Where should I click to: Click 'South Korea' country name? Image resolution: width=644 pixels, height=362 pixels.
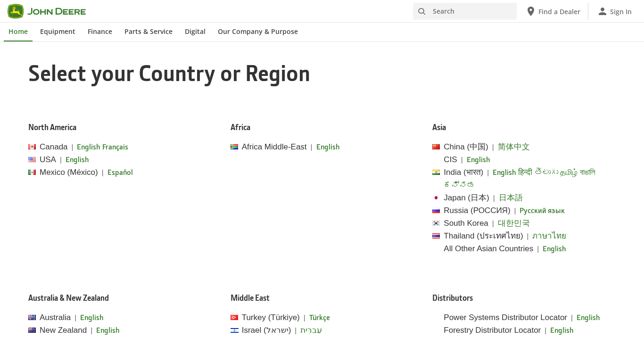click(x=466, y=223)
